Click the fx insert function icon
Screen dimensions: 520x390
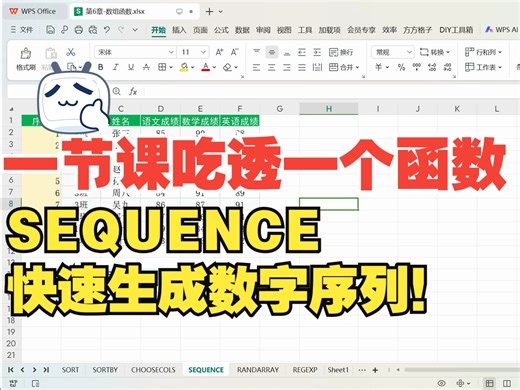click(x=133, y=91)
